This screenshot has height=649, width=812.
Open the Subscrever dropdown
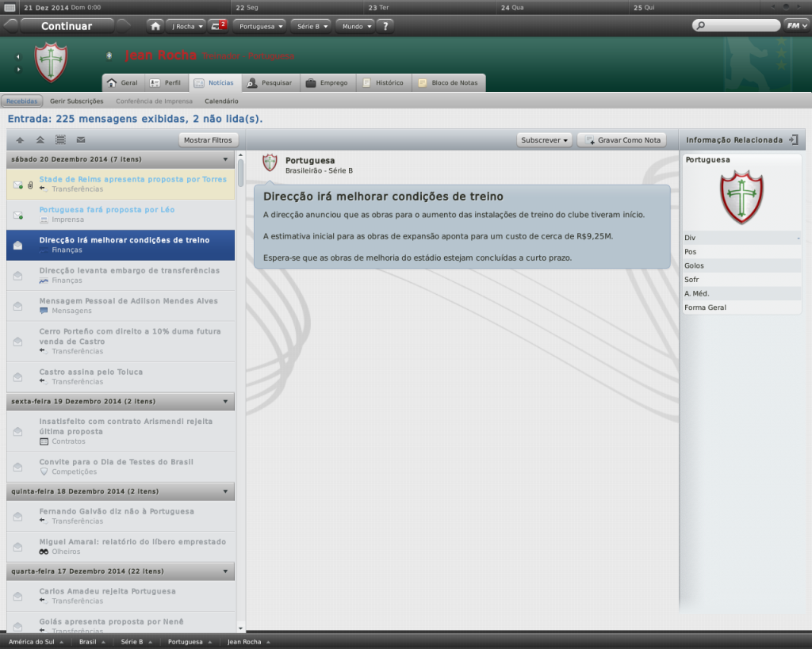(x=544, y=140)
